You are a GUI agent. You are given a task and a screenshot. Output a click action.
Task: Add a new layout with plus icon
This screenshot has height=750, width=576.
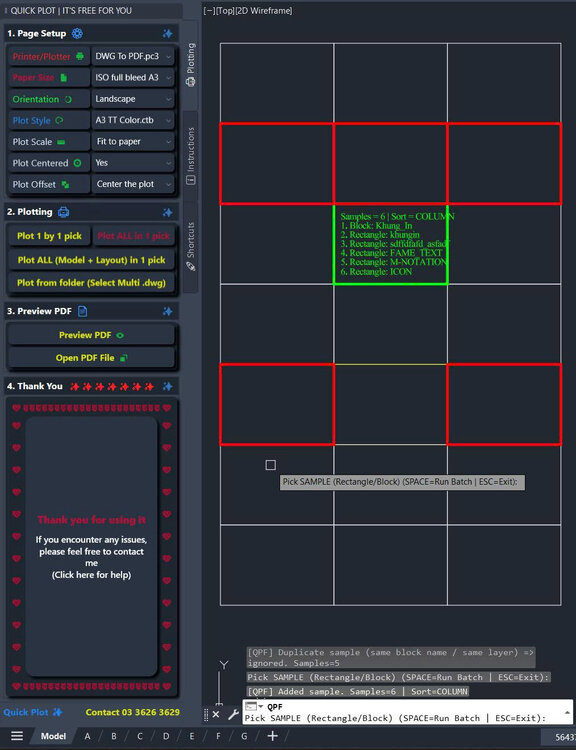click(272, 736)
